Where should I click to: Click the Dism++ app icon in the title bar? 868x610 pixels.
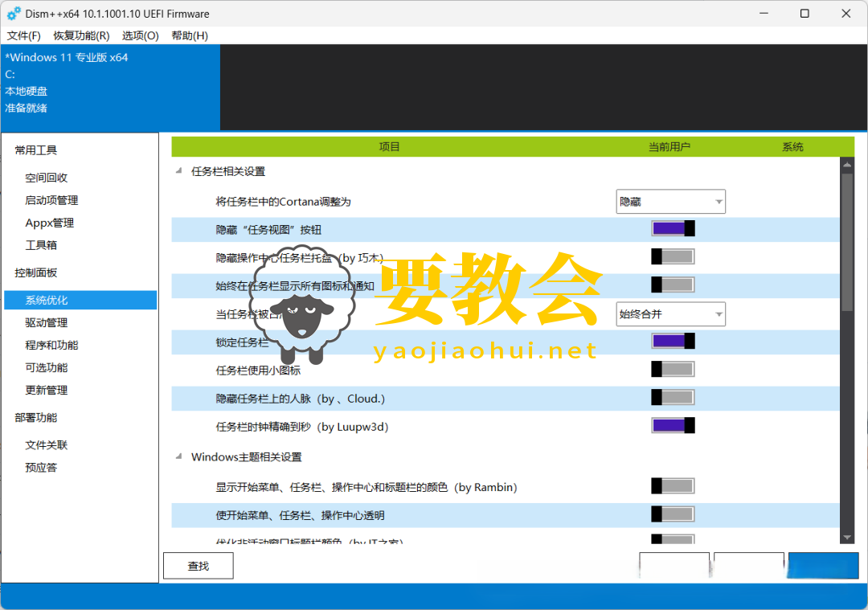14,14
